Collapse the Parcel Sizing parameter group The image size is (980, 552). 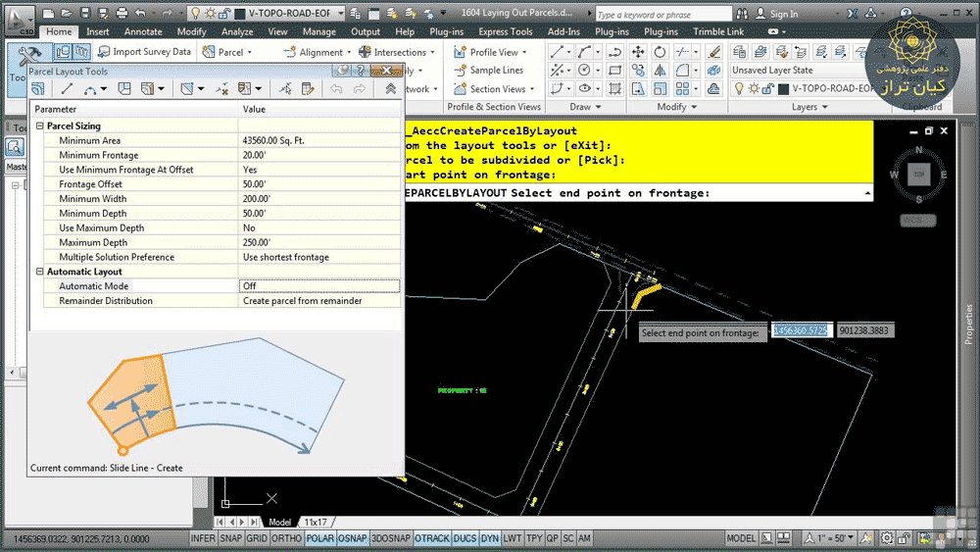(40, 125)
